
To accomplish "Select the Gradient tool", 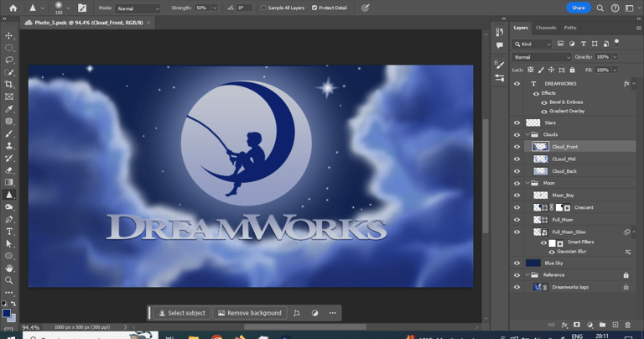I will (8, 182).
